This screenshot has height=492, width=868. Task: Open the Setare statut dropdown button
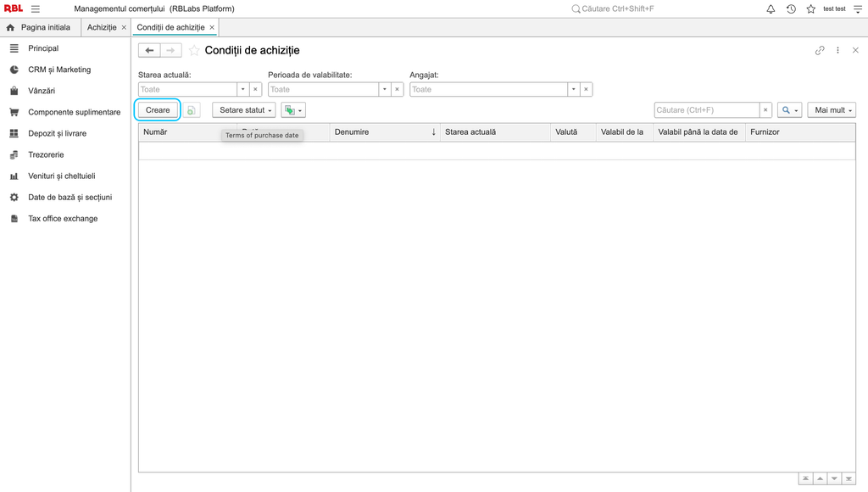tap(244, 110)
